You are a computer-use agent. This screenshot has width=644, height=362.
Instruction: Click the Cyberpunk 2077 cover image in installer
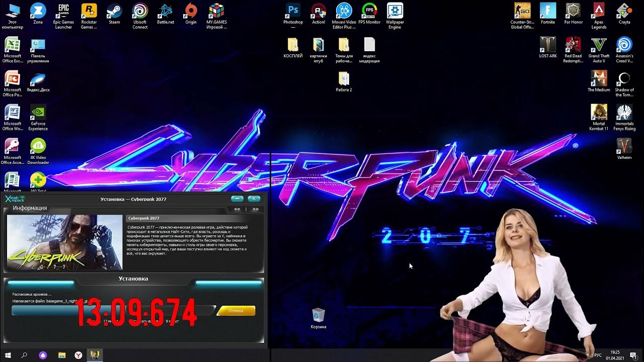pyautogui.click(x=64, y=242)
